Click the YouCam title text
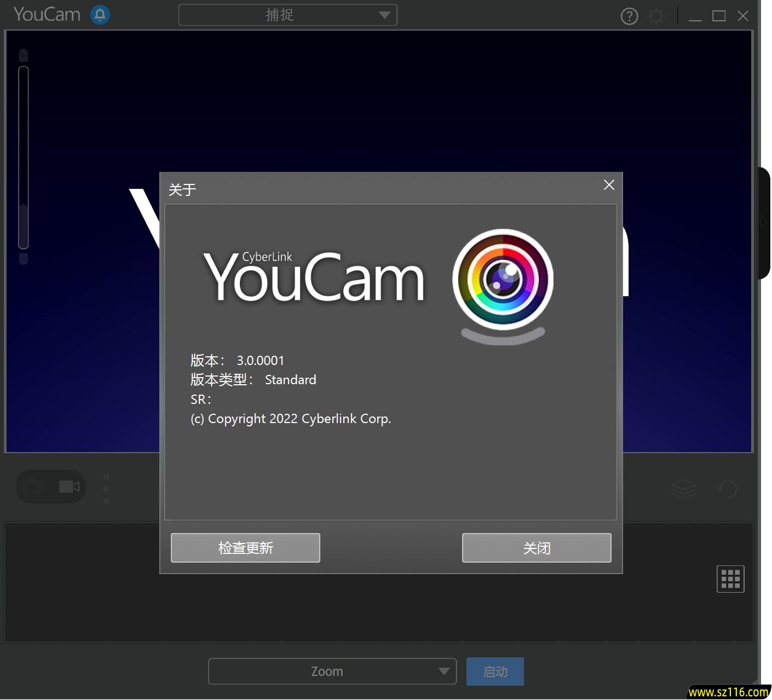Viewport: 772px width, 700px height. [x=47, y=14]
